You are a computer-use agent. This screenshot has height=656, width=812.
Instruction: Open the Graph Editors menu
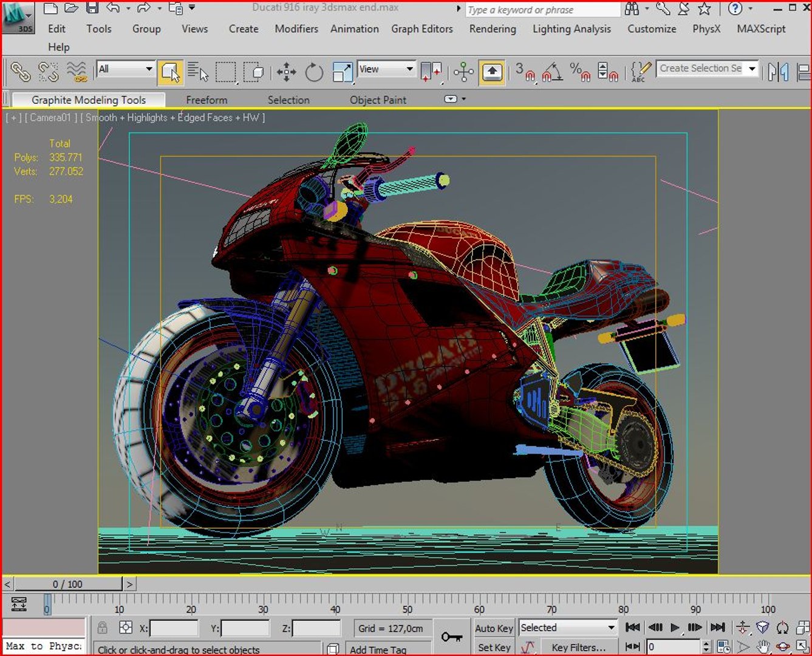point(422,29)
